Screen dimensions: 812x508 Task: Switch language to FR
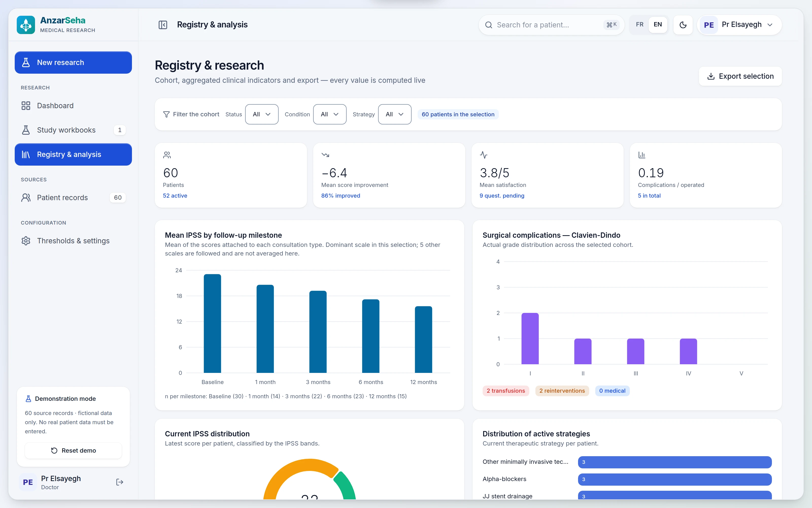click(x=639, y=25)
